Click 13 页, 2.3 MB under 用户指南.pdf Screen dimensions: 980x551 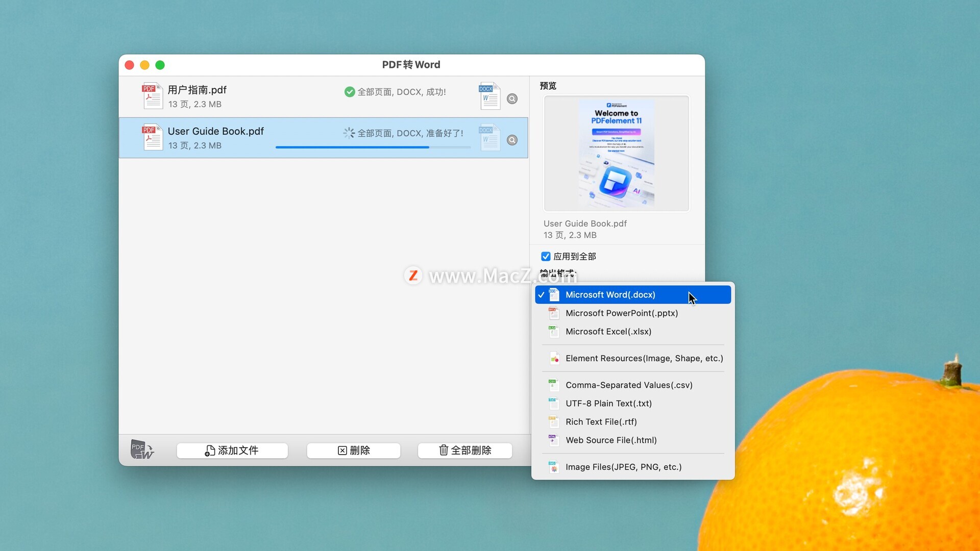(195, 104)
